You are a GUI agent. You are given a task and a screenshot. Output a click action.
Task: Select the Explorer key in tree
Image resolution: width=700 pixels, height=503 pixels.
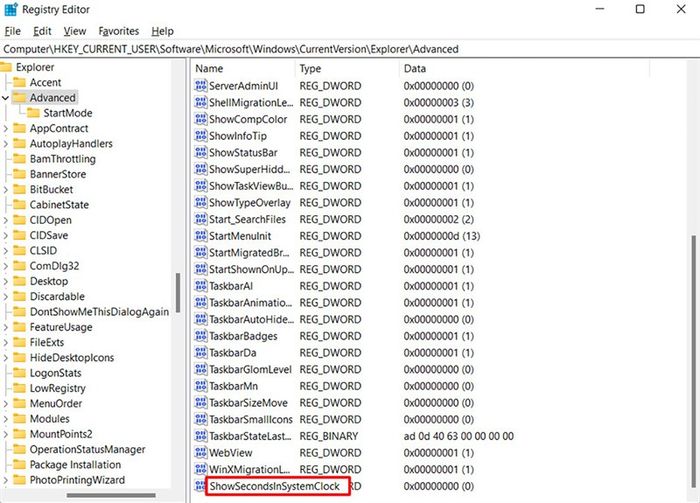35,67
